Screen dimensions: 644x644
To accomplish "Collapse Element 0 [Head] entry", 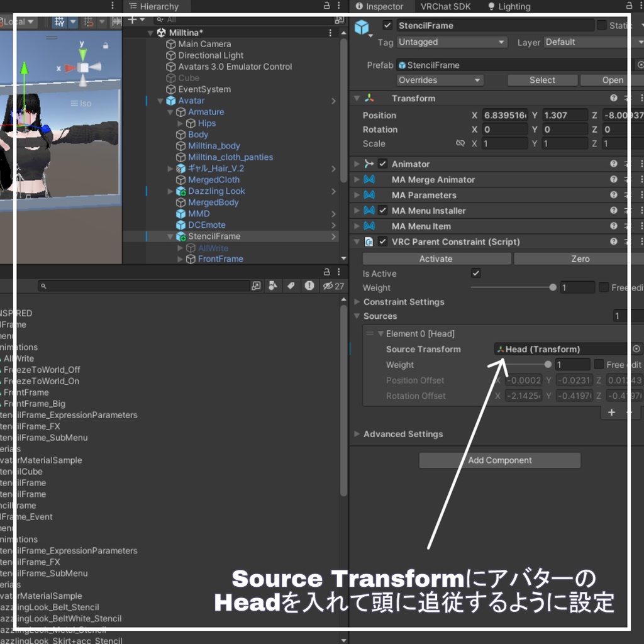I will [380, 334].
